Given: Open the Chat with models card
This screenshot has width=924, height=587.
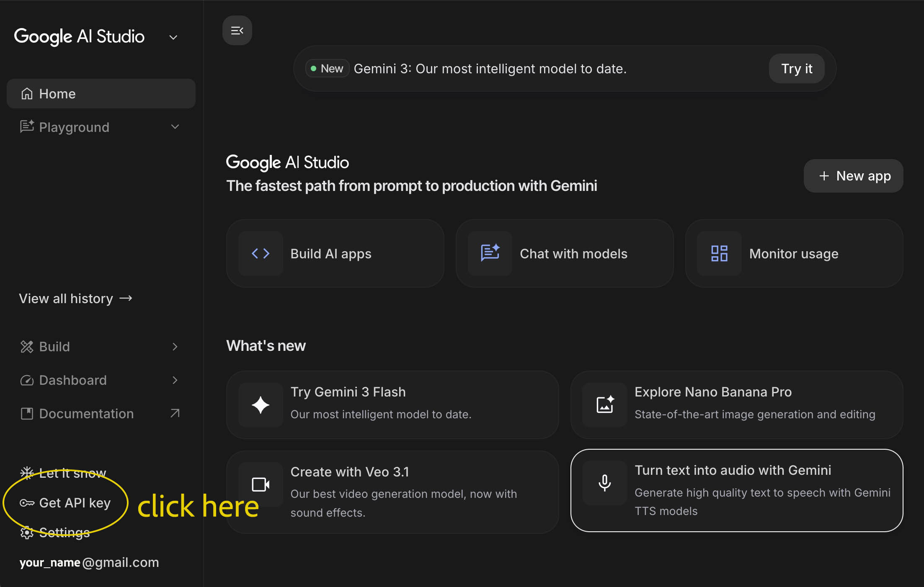Looking at the screenshot, I should (x=565, y=253).
